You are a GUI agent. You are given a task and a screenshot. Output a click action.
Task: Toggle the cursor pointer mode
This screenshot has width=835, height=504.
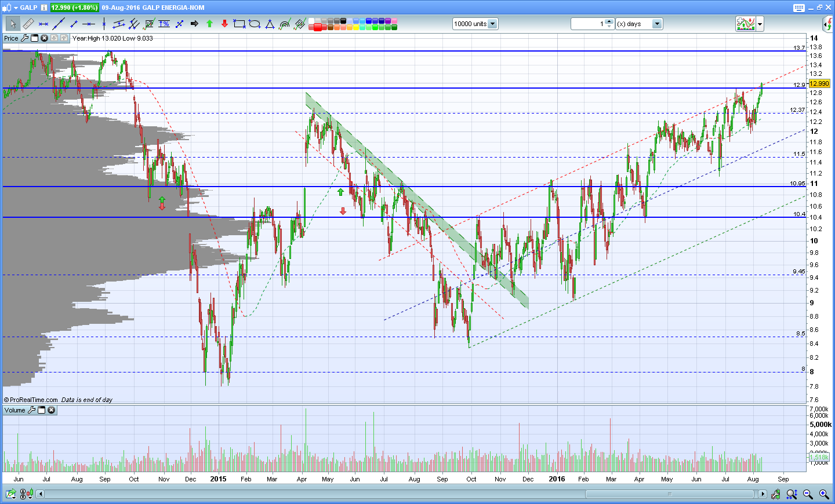(13, 24)
